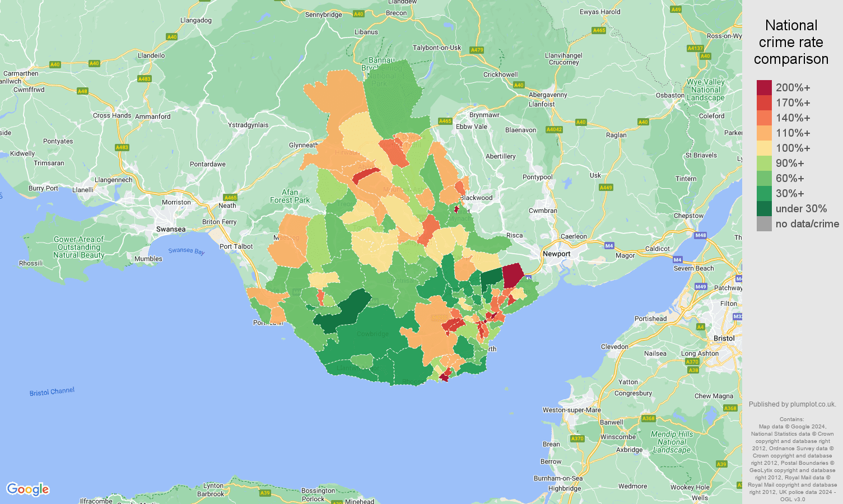Click the Neath town label

tap(227, 206)
